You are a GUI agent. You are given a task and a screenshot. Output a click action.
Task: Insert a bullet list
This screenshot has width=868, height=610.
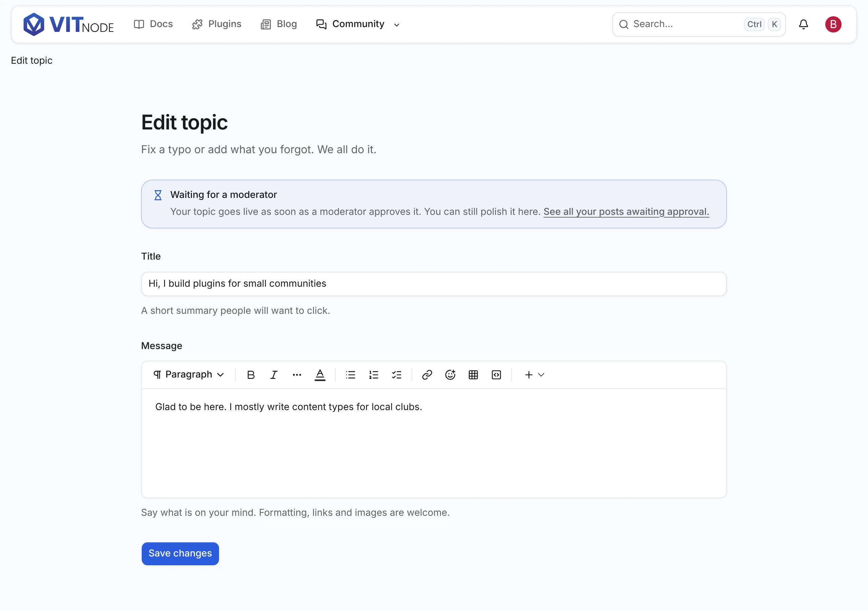coord(351,374)
